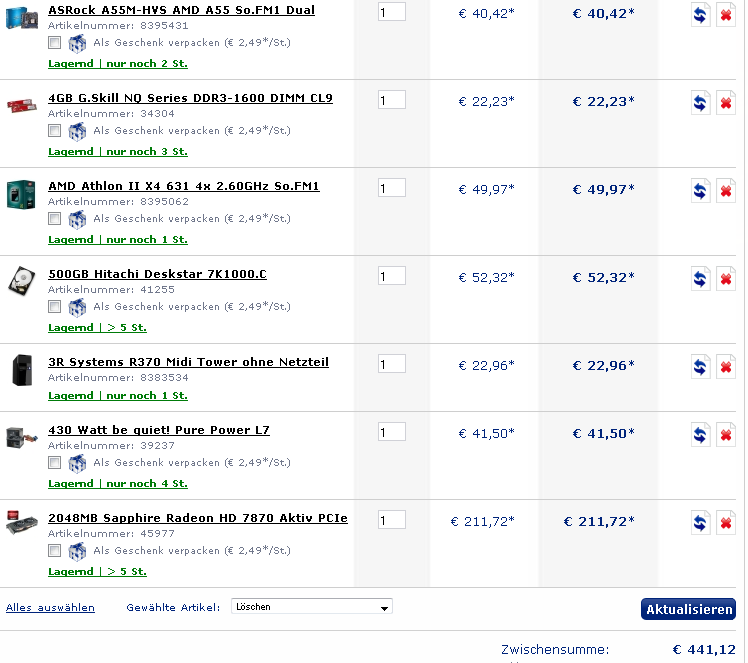Click gift box icon in G.Skill row
The image size is (748, 663).
point(77,131)
